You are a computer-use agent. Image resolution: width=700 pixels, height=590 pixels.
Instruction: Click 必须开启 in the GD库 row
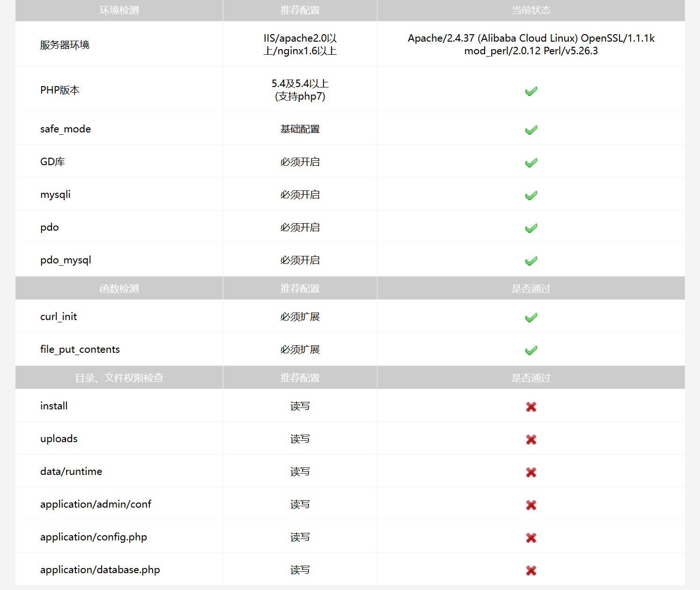point(300,162)
